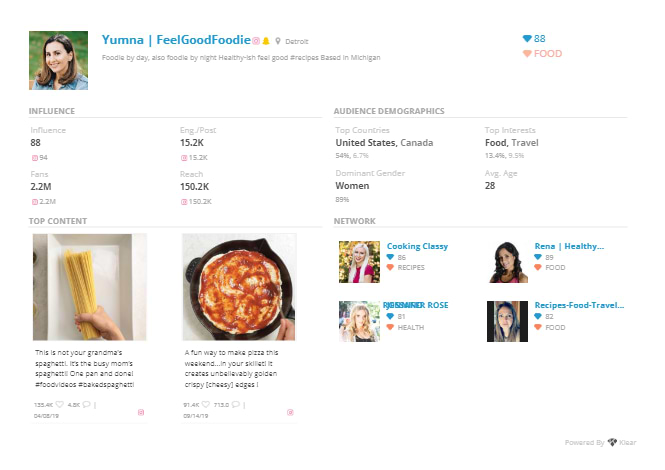Open the Rena | Healthy... network profile
Image resolution: width=665 pixels, height=470 pixels.
tap(569, 246)
